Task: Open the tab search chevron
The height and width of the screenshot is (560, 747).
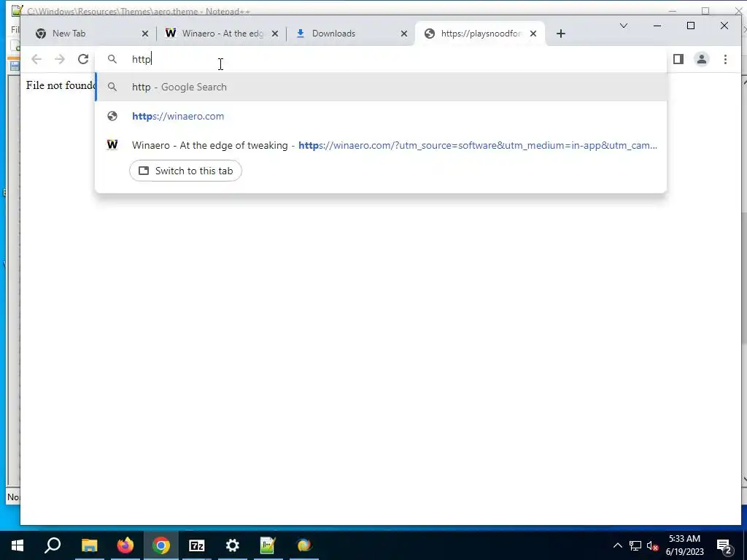Action: click(624, 26)
